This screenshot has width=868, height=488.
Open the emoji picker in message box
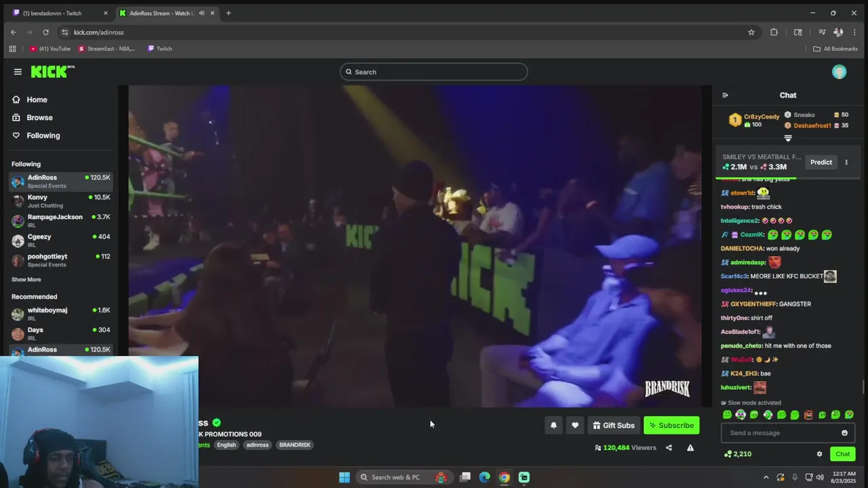pyautogui.click(x=844, y=433)
